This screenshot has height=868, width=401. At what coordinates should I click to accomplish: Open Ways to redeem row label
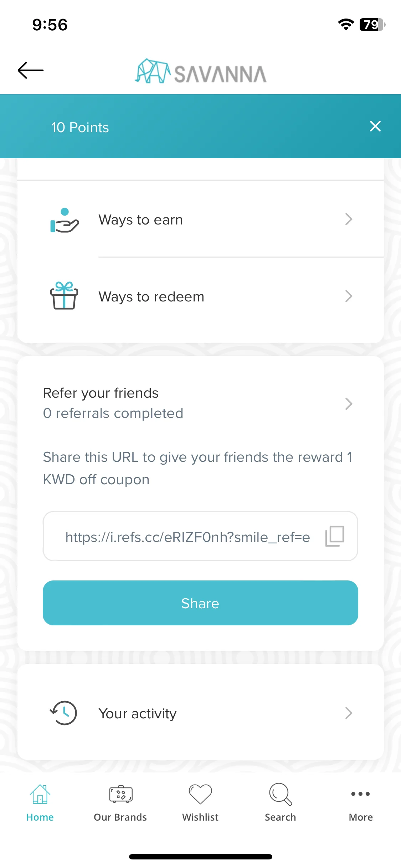point(151,297)
